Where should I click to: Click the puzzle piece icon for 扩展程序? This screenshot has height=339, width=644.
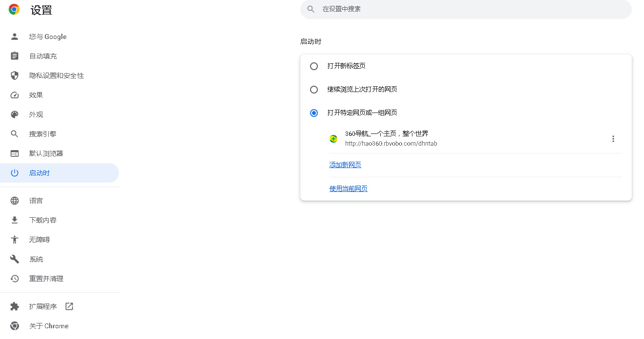tap(15, 306)
